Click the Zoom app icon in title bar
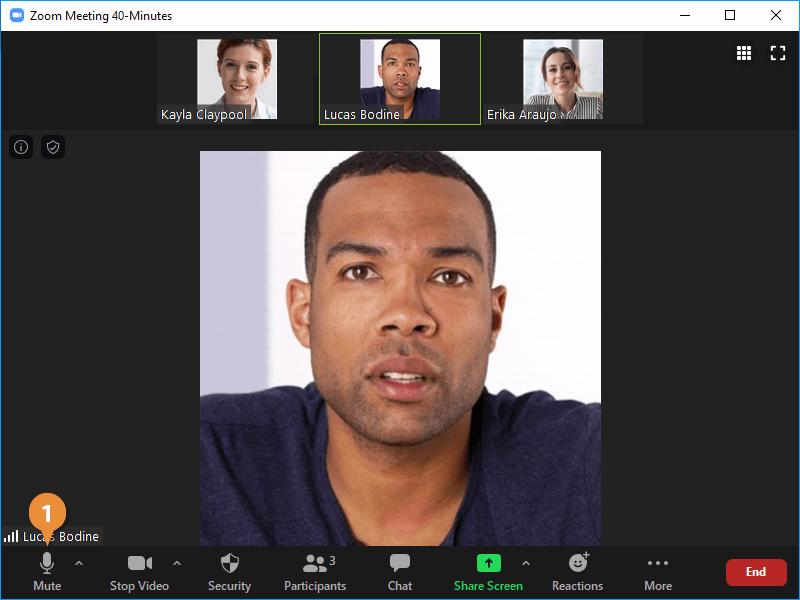Viewport: 800px width, 600px height. (x=17, y=16)
